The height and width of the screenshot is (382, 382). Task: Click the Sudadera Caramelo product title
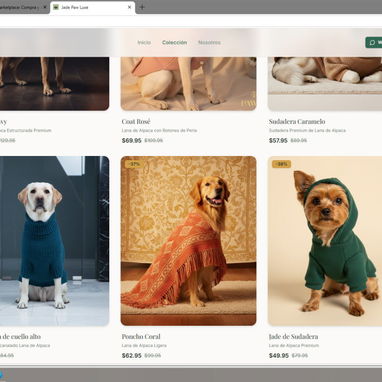(297, 122)
